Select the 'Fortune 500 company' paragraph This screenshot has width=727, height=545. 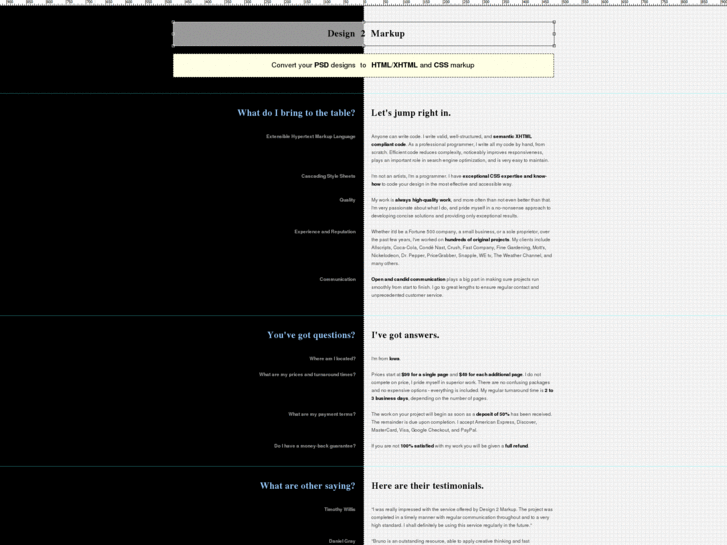[x=461, y=248]
